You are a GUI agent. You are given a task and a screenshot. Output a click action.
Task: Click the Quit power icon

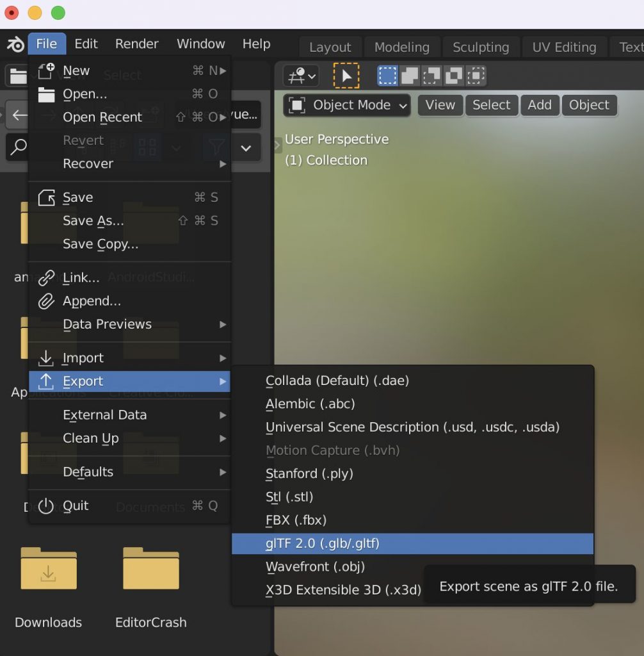46,506
